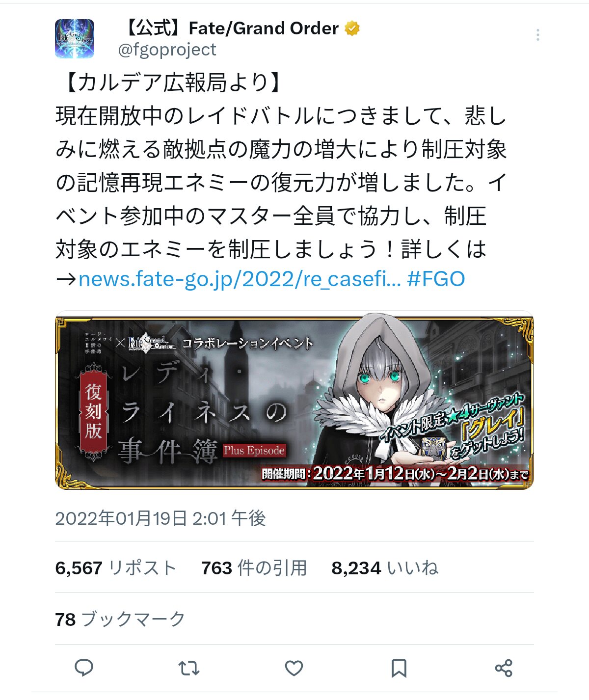This screenshot has height=700, width=589.
Task: Open the three-dot more options menu
Action: [538, 35]
